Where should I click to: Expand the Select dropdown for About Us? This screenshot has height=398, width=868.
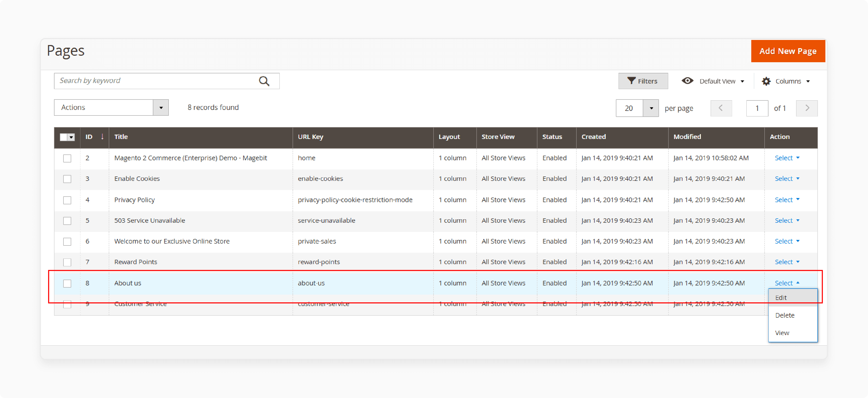pos(786,283)
